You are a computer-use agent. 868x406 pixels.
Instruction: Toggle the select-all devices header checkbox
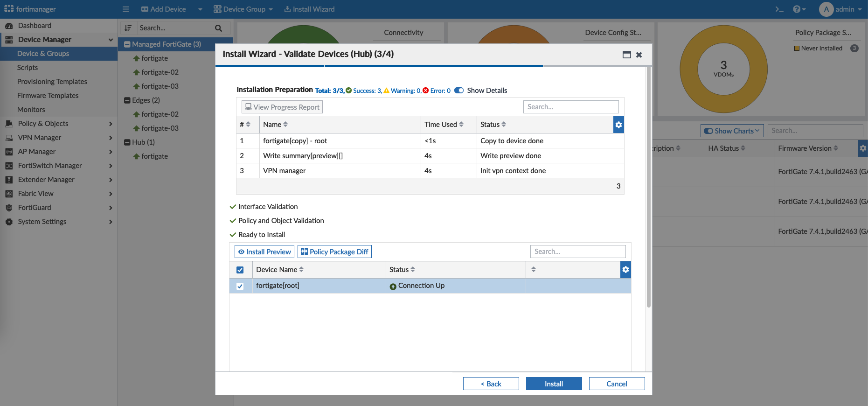[240, 270]
